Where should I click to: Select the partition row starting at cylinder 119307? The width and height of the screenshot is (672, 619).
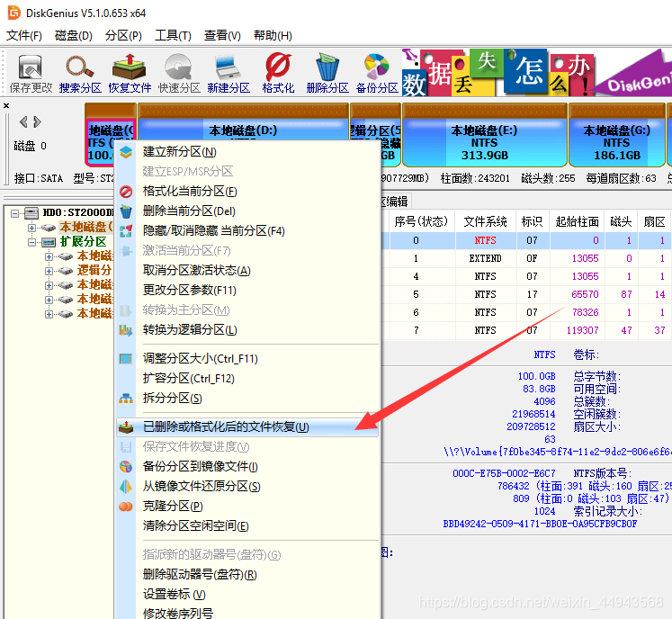527,330
